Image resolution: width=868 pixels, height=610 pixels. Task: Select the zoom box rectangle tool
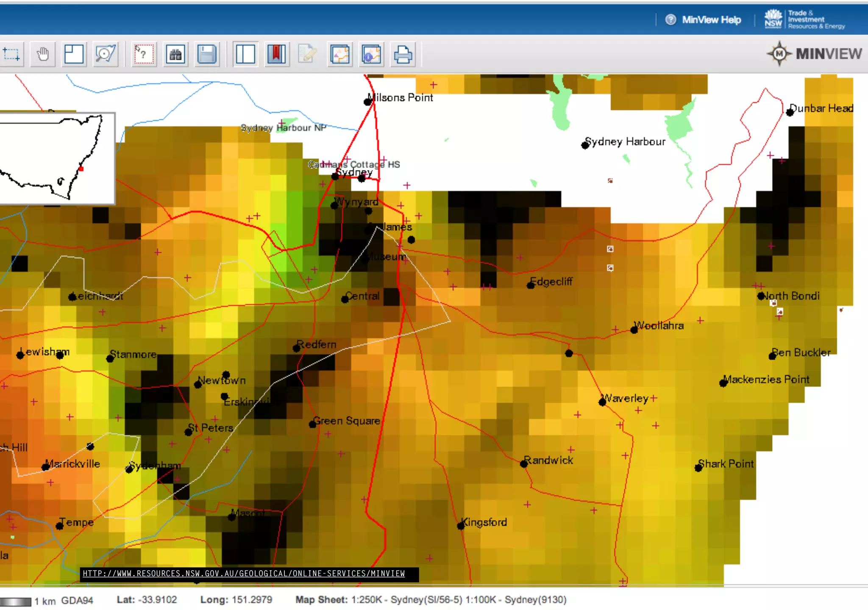[11, 54]
